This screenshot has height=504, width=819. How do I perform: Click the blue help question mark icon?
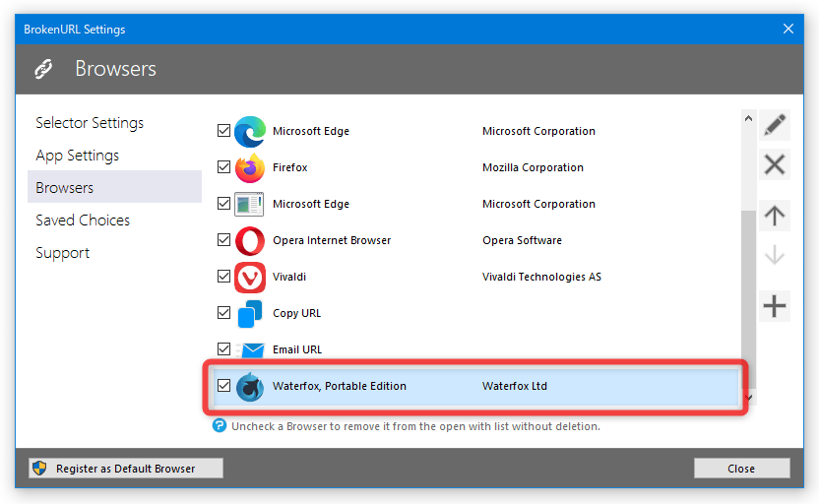(x=220, y=426)
